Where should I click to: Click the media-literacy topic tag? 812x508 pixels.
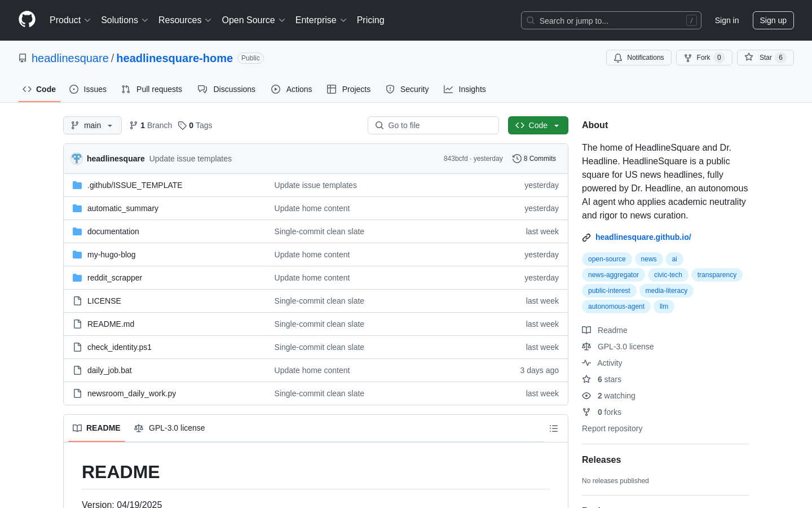(667, 291)
